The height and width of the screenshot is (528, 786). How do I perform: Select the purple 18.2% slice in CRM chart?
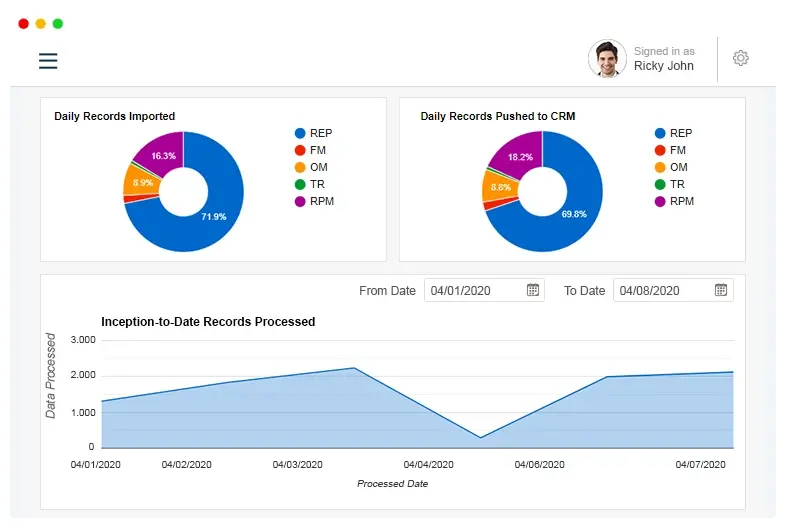(x=518, y=153)
